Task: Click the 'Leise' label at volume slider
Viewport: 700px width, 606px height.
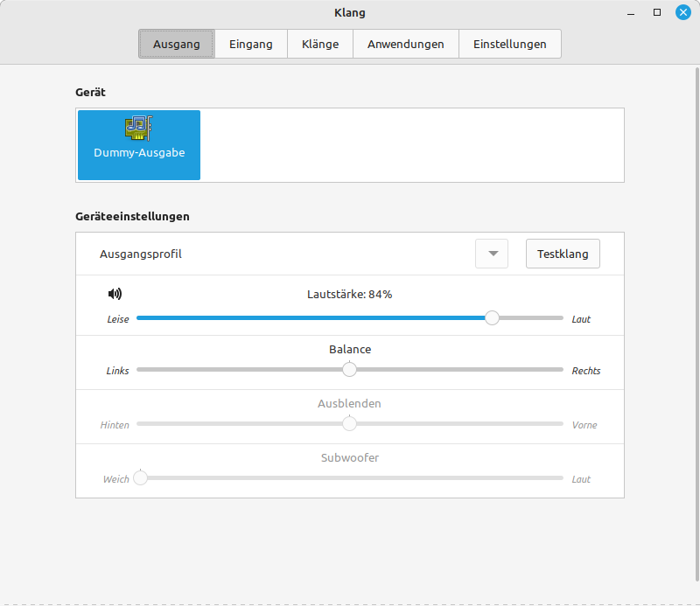Action: point(118,319)
